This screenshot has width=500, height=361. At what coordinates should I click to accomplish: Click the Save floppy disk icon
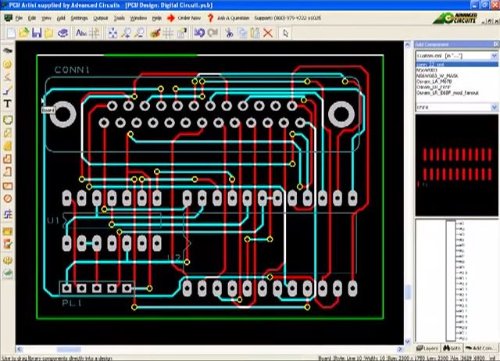(37, 33)
